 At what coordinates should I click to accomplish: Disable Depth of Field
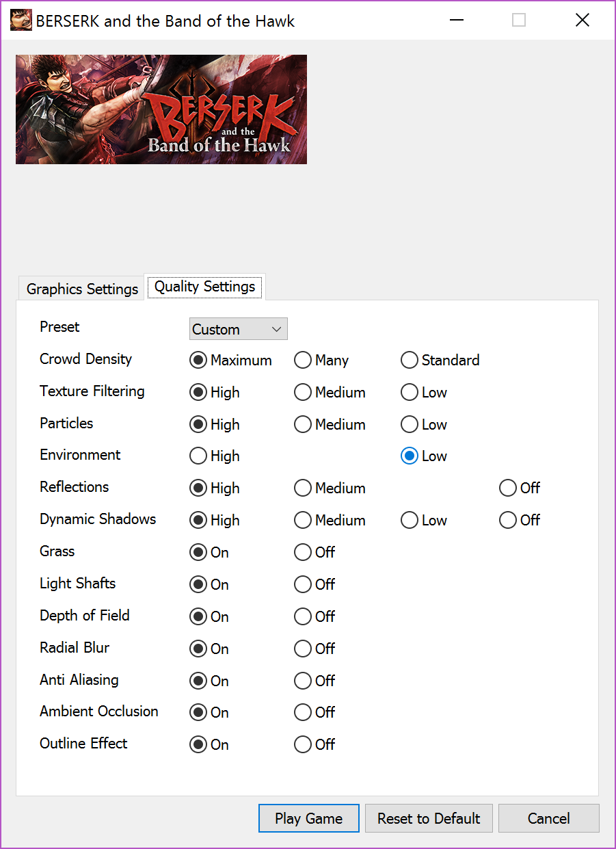point(303,617)
